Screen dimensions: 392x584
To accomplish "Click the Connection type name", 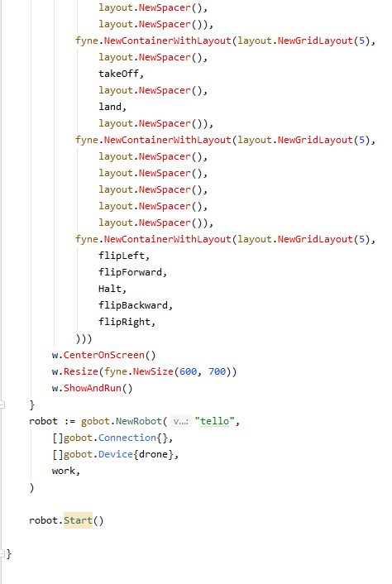I will [127, 438].
